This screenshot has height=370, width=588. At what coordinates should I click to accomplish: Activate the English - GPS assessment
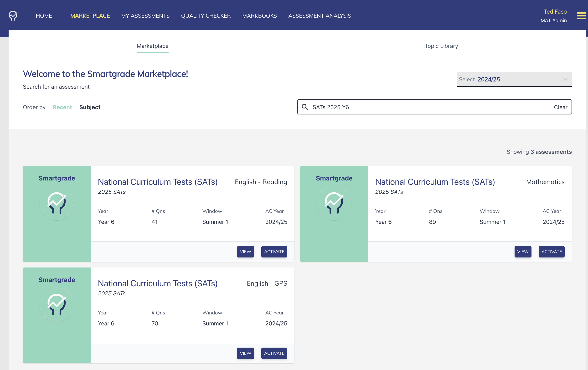(x=274, y=353)
